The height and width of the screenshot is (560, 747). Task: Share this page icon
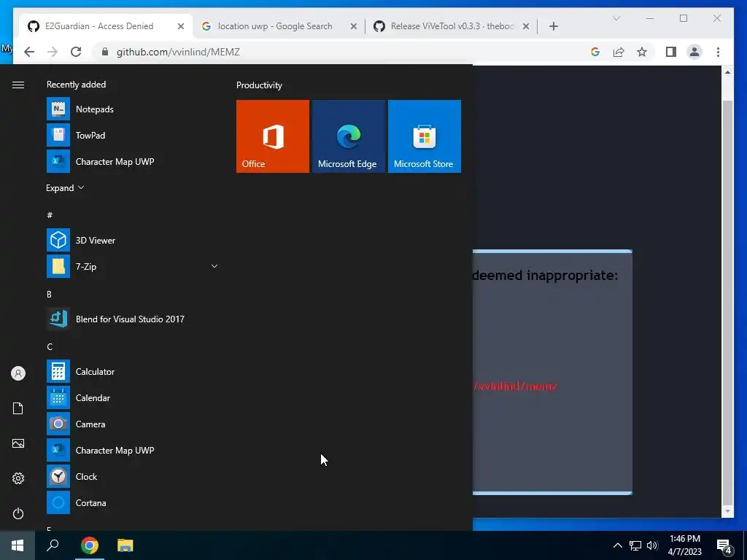pyautogui.click(x=619, y=52)
